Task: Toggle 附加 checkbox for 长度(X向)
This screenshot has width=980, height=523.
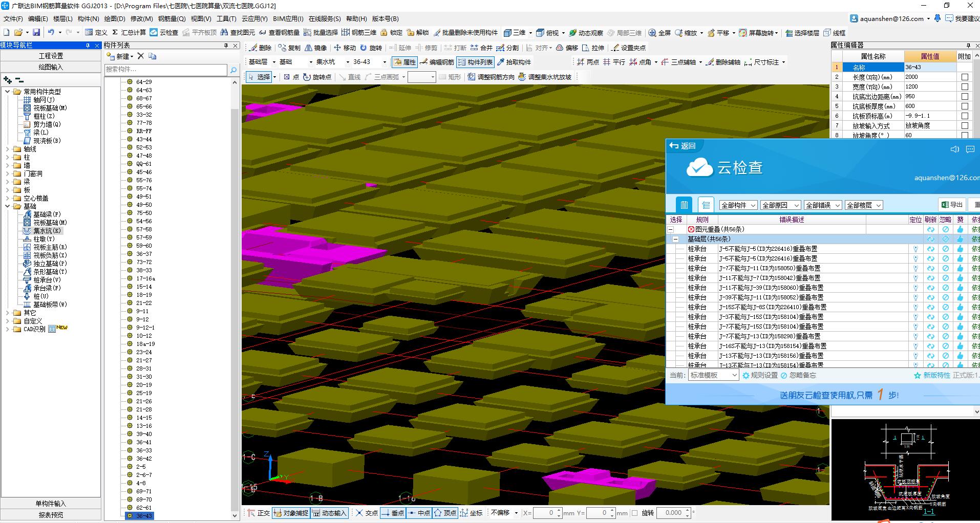Action: pyautogui.click(x=965, y=77)
